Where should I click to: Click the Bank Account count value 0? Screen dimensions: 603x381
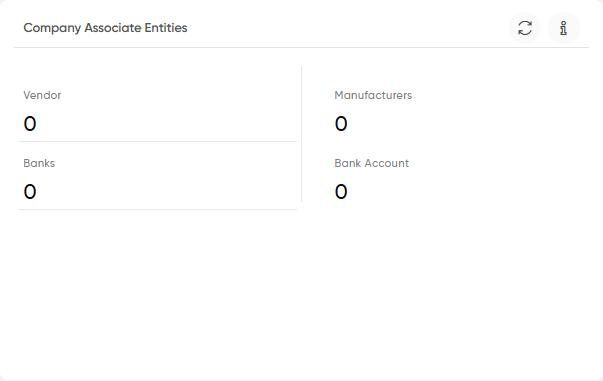click(x=341, y=192)
